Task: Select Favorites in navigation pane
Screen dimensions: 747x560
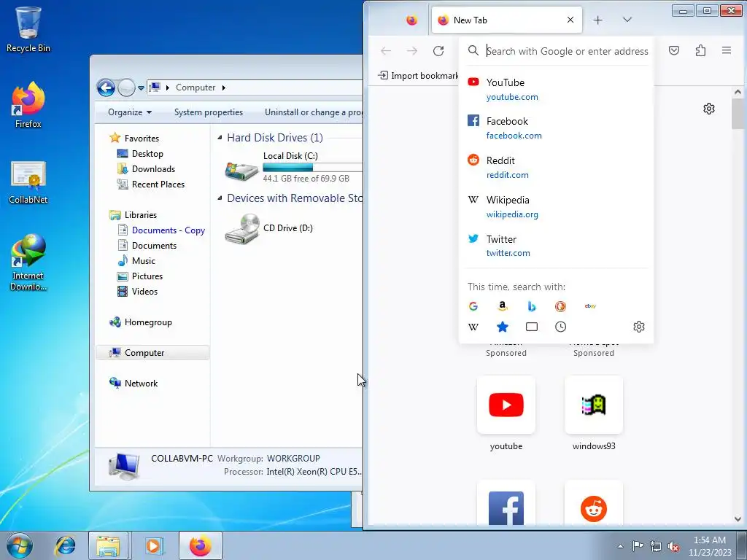Action: pos(142,138)
